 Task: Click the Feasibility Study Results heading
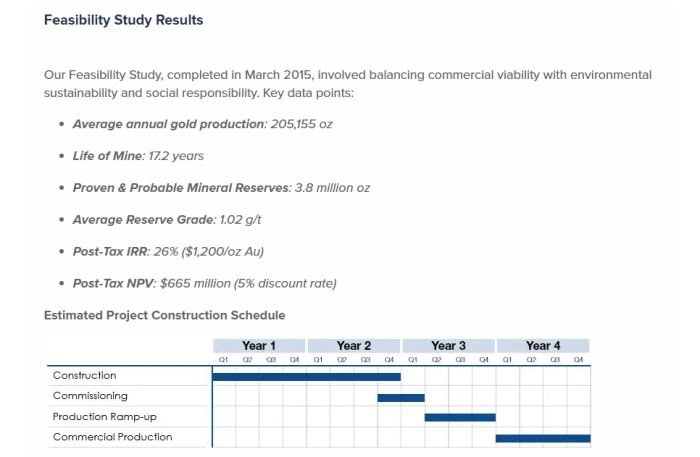tap(123, 20)
